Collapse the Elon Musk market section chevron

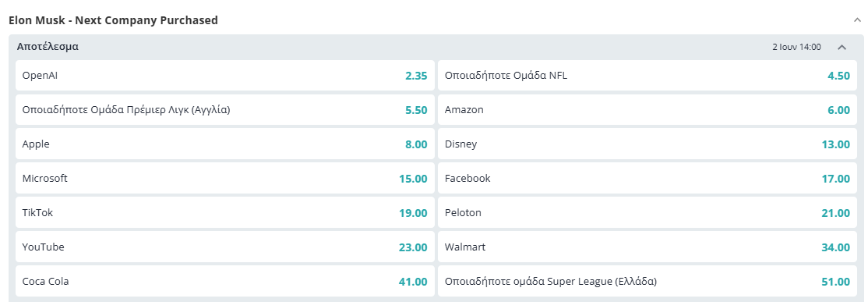pos(858,20)
